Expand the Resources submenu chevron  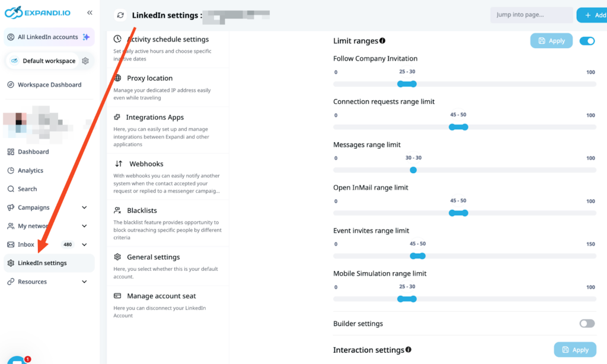84,282
